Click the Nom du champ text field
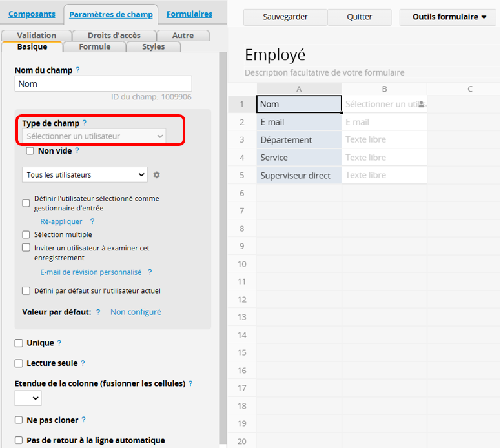Image resolution: width=501 pixels, height=448 pixels. [103, 84]
